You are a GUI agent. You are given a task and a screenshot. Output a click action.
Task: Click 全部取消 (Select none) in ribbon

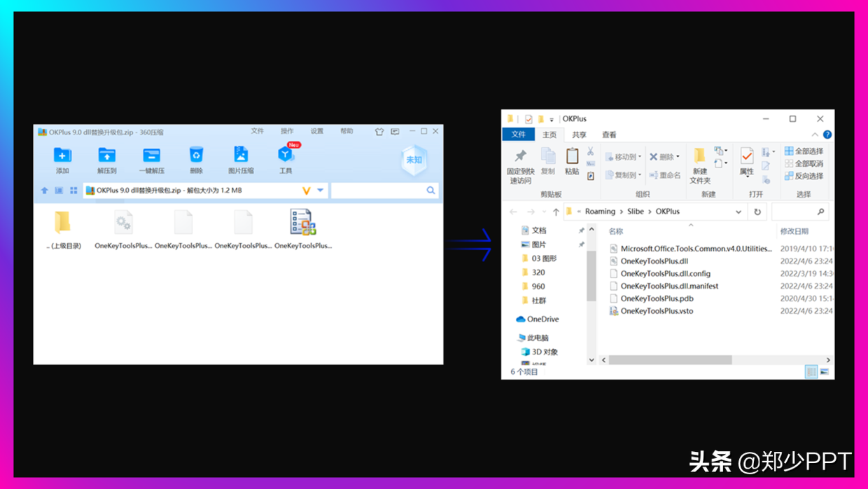tap(804, 163)
